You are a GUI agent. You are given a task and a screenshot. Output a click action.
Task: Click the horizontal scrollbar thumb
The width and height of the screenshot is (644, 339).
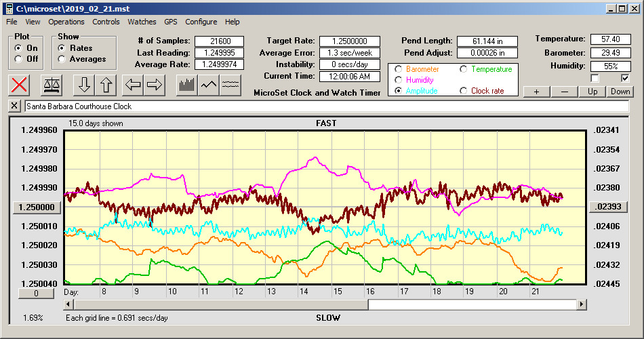(x=222, y=304)
